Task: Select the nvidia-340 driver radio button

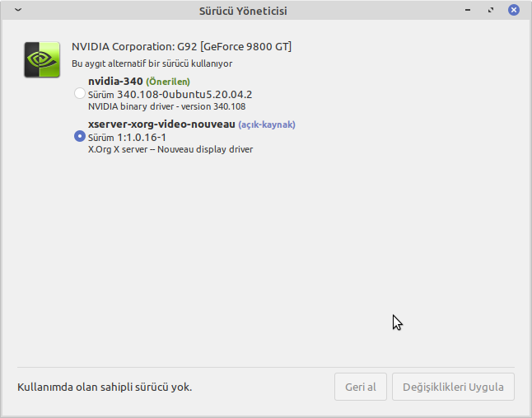Action: [80, 93]
